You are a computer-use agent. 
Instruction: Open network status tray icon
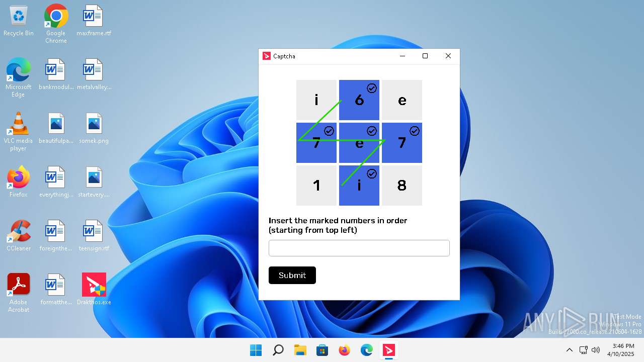pyautogui.click(x=584, y=350)
